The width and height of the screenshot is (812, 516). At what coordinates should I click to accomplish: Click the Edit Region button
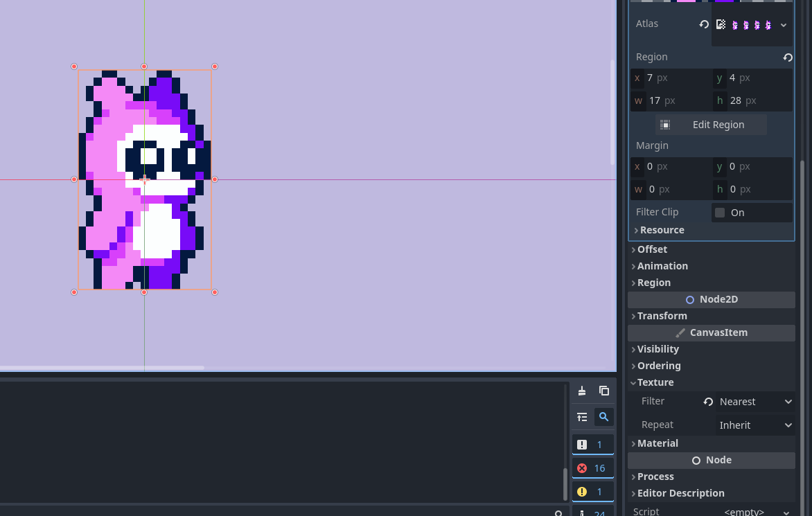(711, 125)
